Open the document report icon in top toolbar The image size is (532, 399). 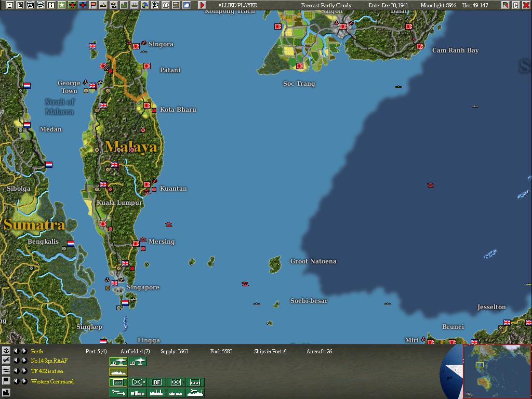(x=20, y=5)
